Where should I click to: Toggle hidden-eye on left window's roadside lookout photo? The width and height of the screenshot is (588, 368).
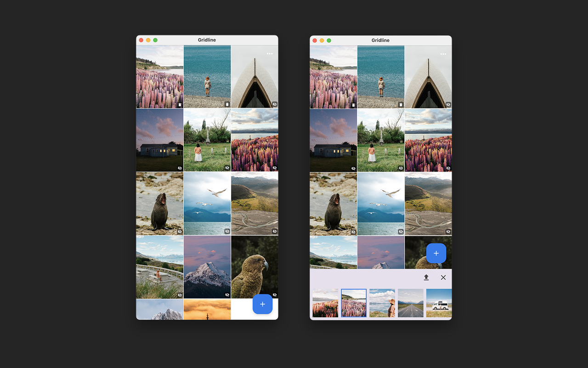pyautogui.click(x=180, y=295)
